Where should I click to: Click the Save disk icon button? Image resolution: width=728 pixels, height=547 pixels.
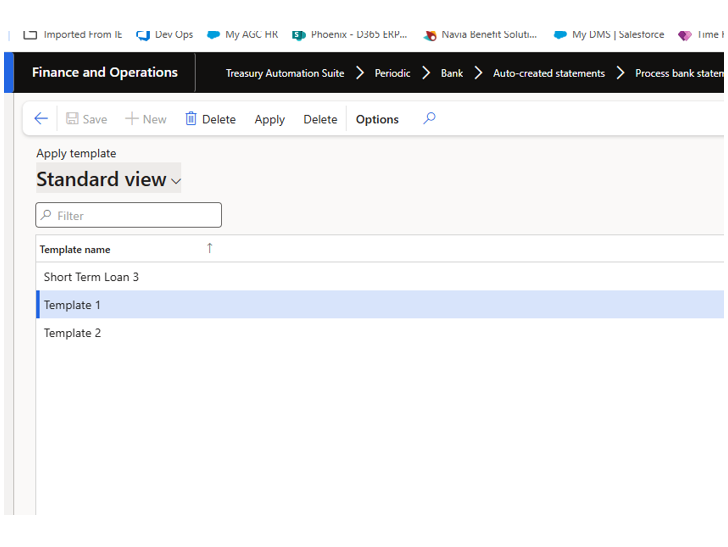pos(86,119)
